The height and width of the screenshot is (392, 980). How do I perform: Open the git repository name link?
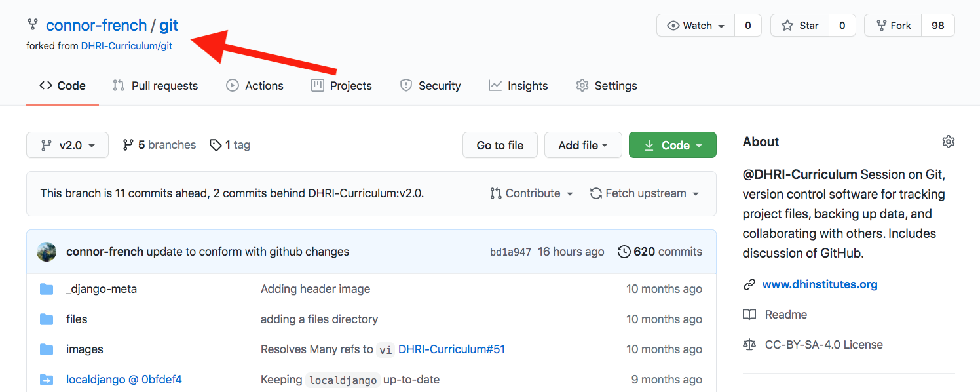[169, 26]
